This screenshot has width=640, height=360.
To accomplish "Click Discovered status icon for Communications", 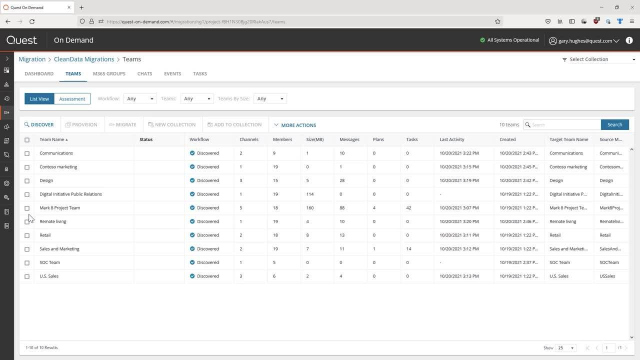I will [192, 153].
